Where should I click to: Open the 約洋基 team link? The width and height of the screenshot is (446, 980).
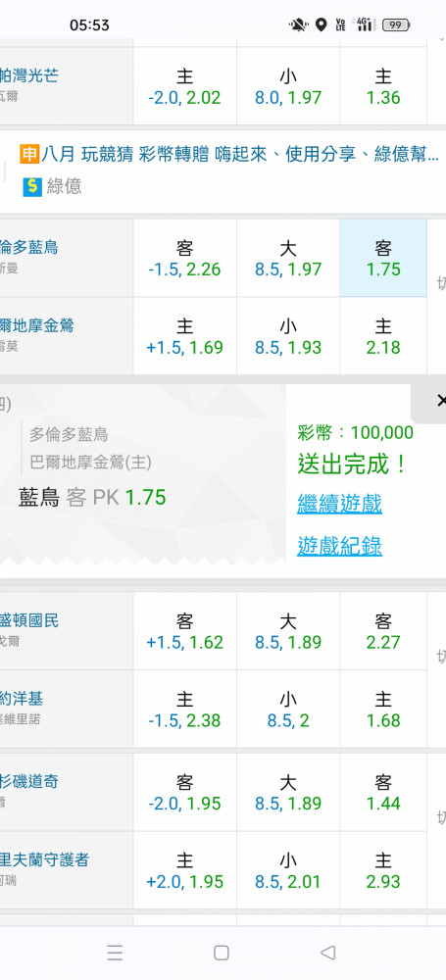pos(22,698)
